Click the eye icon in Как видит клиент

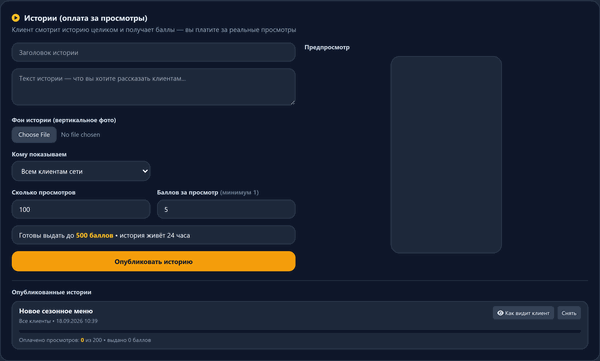(500, 313)
